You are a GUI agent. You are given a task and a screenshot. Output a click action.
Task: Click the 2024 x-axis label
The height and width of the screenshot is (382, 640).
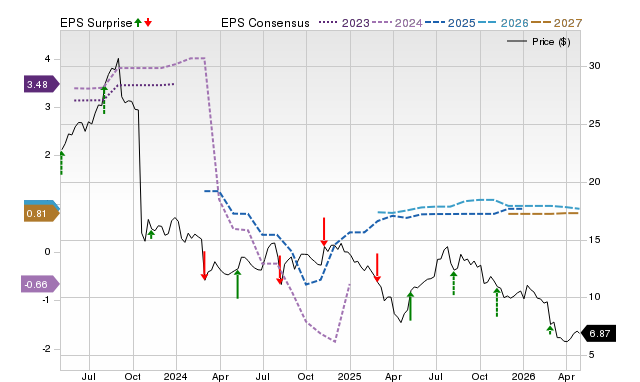click(x=176, y=376)
